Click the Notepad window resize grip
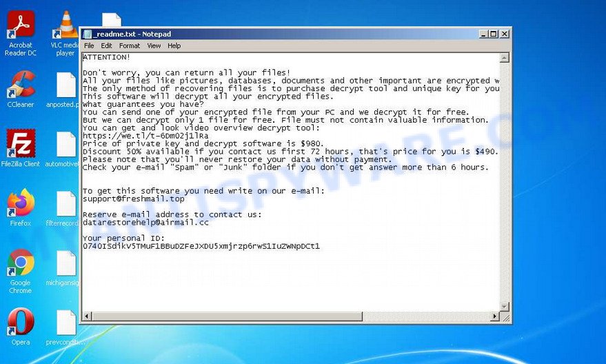This screenshot has height=364, width=606. (505, 317)
